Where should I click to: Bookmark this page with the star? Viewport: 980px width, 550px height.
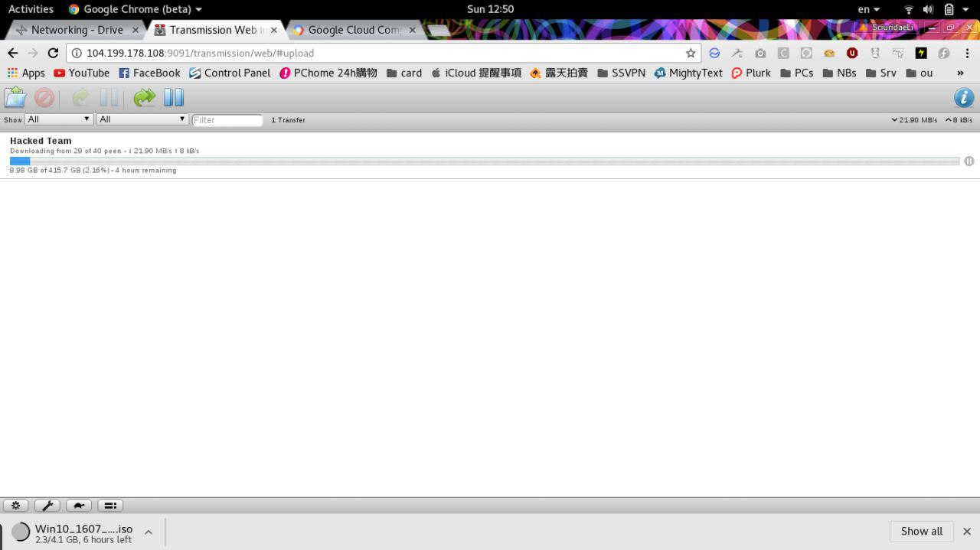point(691,53)
